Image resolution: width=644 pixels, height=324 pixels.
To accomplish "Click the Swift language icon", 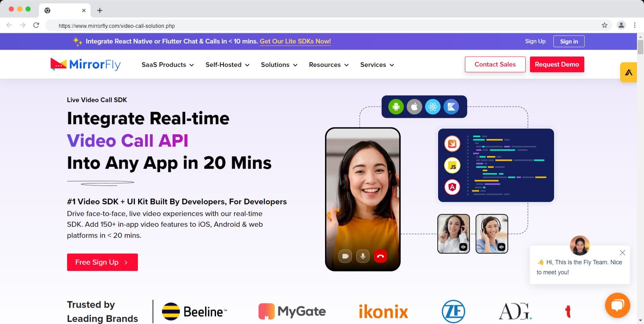I will [452, 144].
